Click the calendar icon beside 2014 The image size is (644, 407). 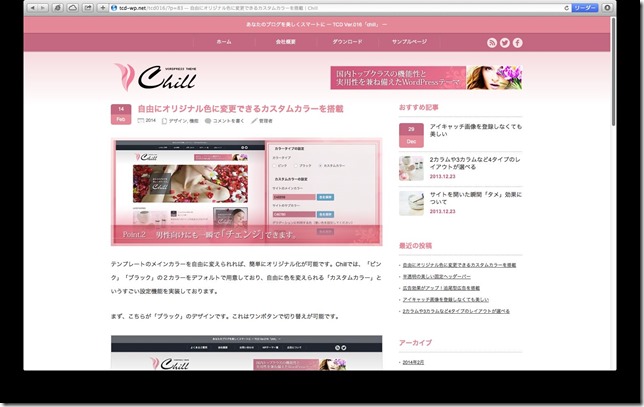(x=140, y=121)
